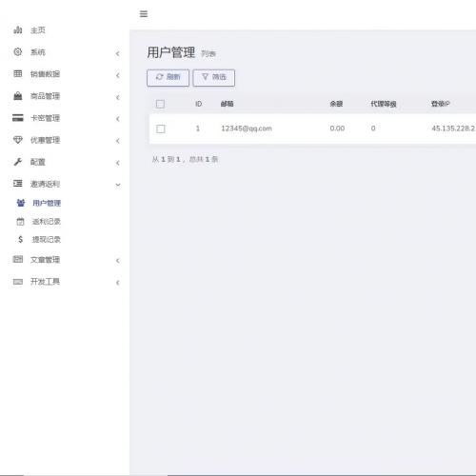Screen dimensions: 476x476
Task: Select the 销售数据 table icon
Action: point(18,73)
